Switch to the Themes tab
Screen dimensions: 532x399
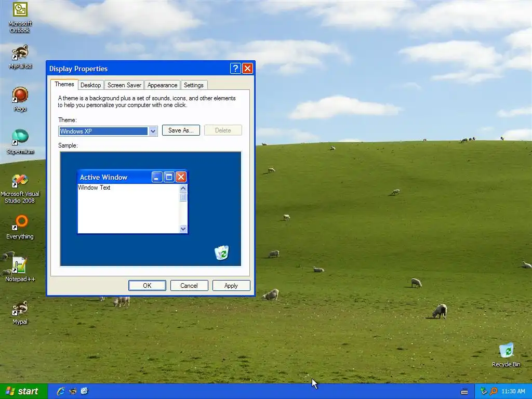tap(64, 84)
